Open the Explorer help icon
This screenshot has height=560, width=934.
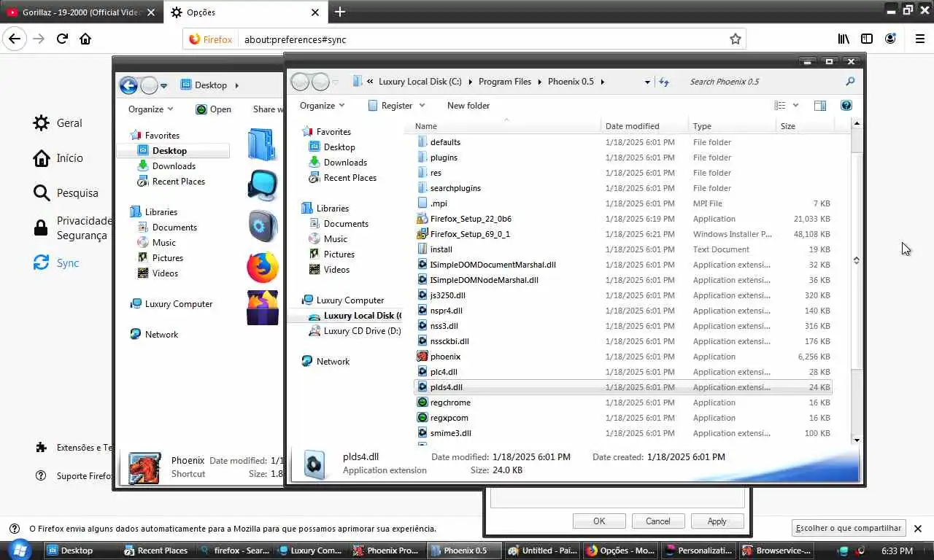(846, 105)
